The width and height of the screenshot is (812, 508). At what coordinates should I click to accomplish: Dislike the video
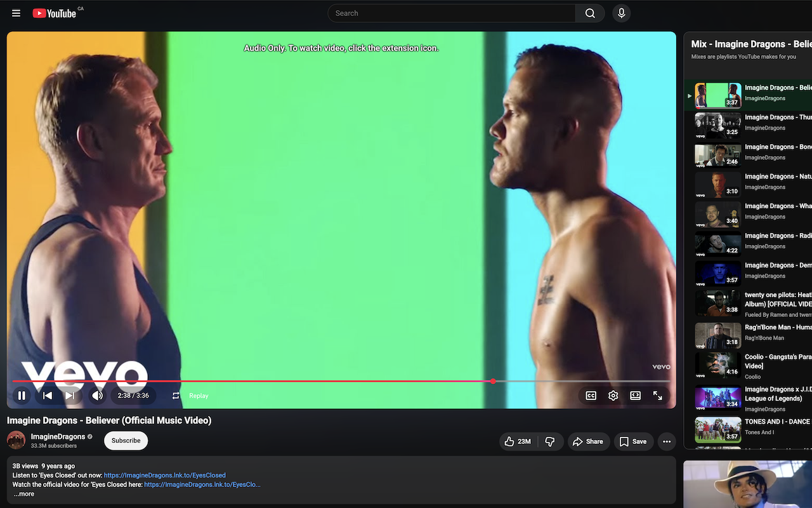pyautogui.click(x=550, y=441)
